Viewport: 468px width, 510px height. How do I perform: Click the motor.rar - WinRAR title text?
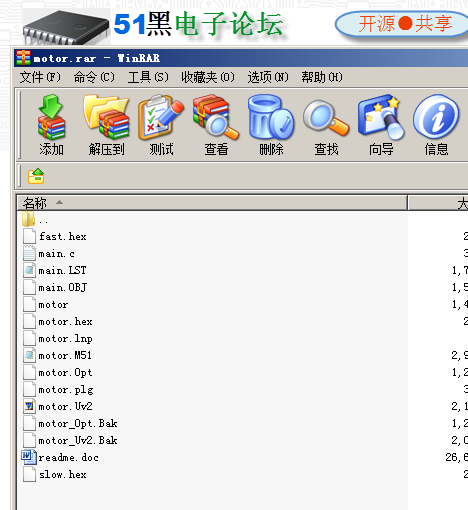[x=97, y=58]
